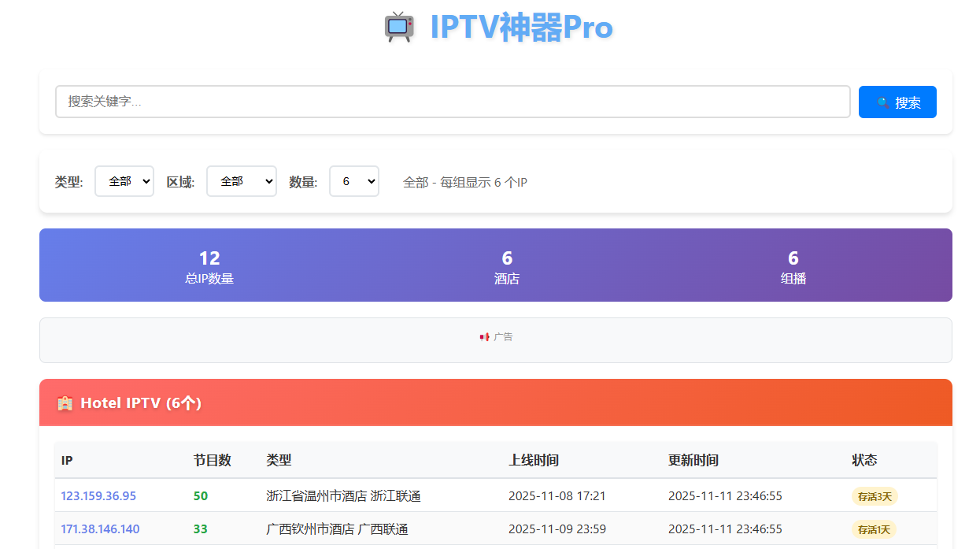
Task: Open the 区域 dropdown
Action: point(241,180)
